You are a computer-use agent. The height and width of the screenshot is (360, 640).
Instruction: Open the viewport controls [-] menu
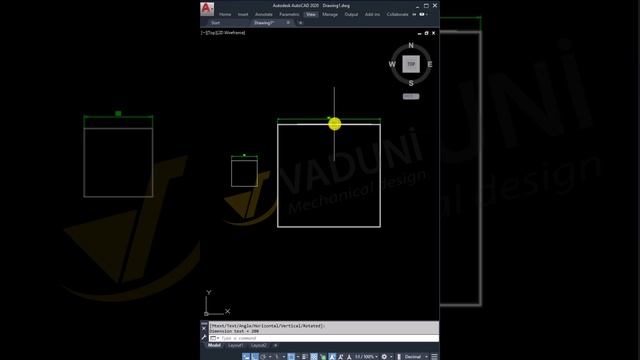click(x=203, y=33)
